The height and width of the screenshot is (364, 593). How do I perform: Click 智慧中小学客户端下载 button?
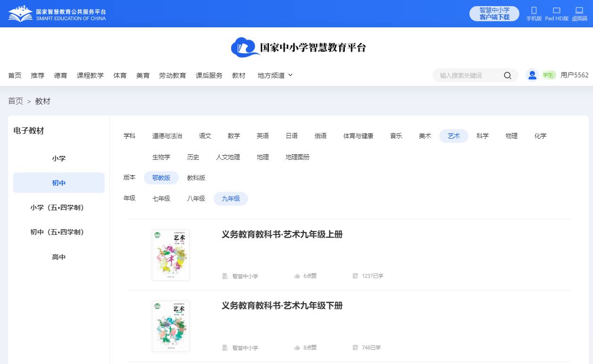point(494,14)
